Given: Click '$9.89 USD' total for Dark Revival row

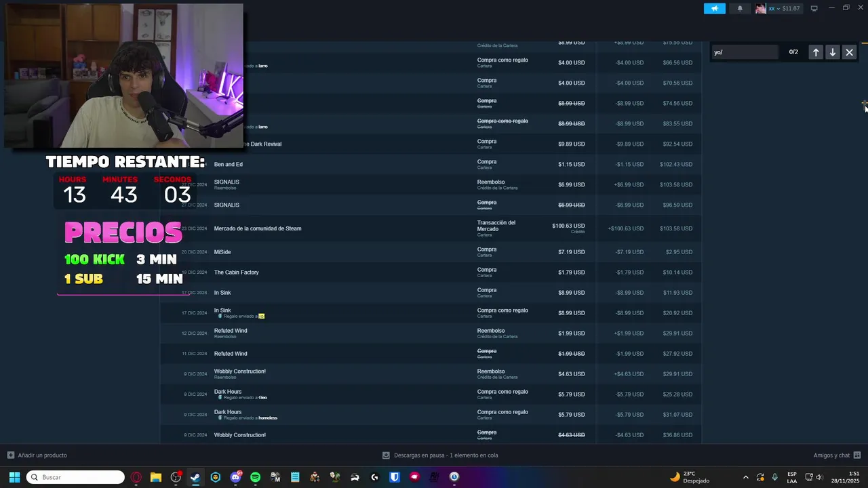Looking at the screenshot, I should (572, 144).
